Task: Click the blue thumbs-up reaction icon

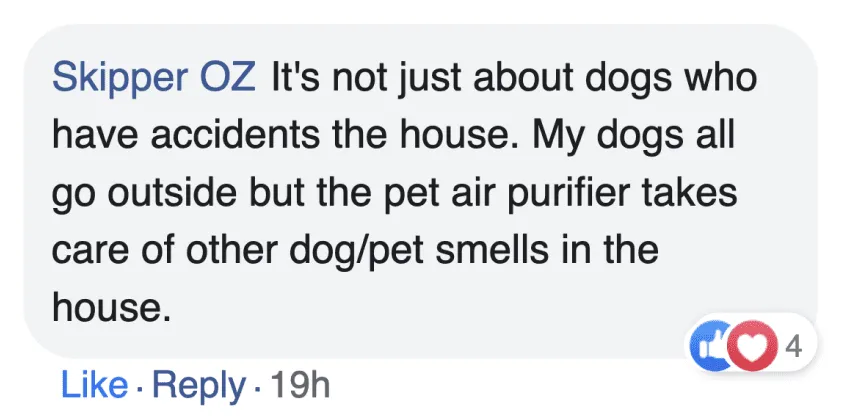Action: [x=707, y=347]
